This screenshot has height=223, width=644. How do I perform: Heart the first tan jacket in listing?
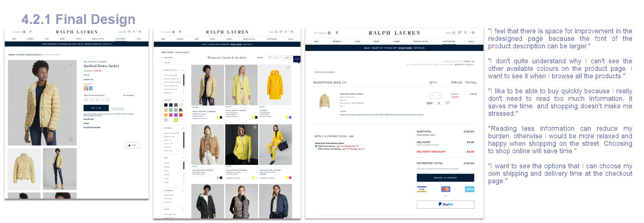coord(220,68)
